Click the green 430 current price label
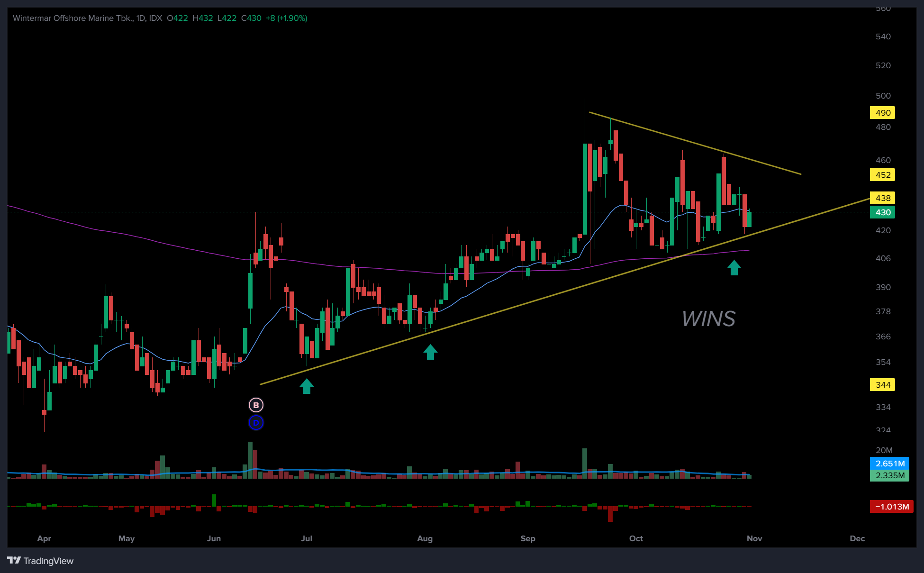The image size is (924, 573). click(x=882, y=212)
